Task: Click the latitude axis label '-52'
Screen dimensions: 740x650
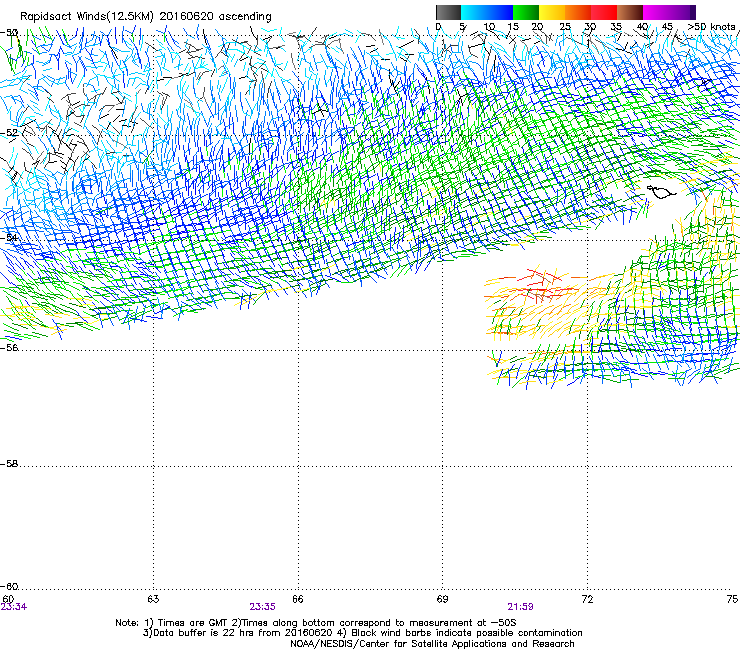Action: coord(9,133)
